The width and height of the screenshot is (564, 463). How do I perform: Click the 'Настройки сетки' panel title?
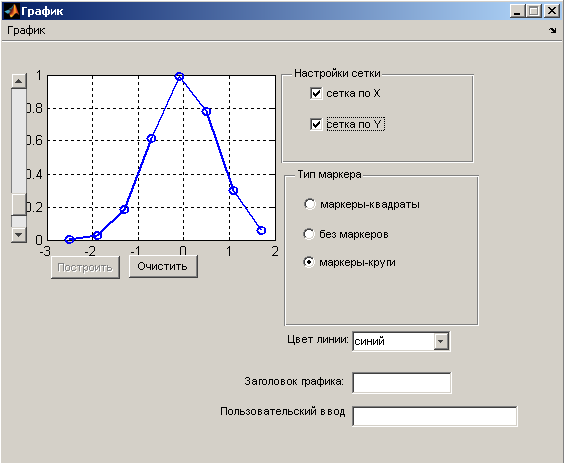[337, 73]
